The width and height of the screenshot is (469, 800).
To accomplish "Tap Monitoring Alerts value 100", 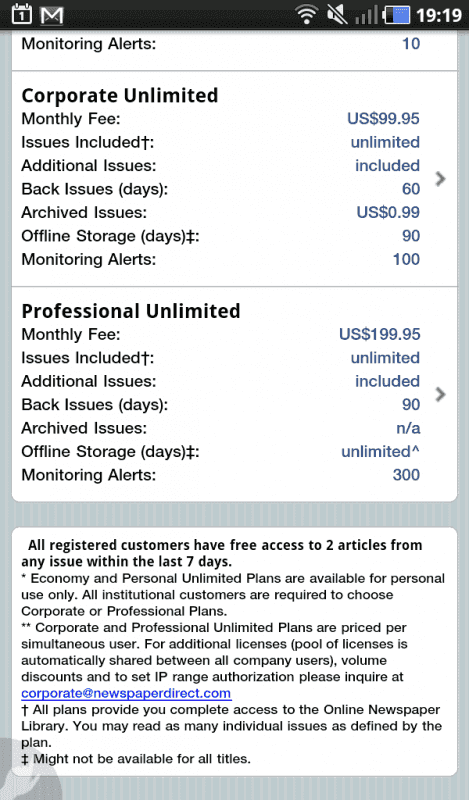I will tap(406, 259).
